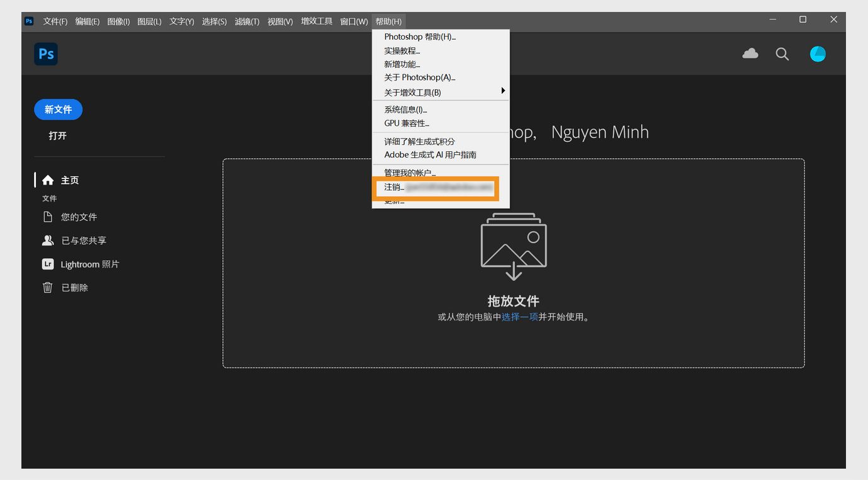Choose GPU 兼容性 menu entry

[441, 123]
